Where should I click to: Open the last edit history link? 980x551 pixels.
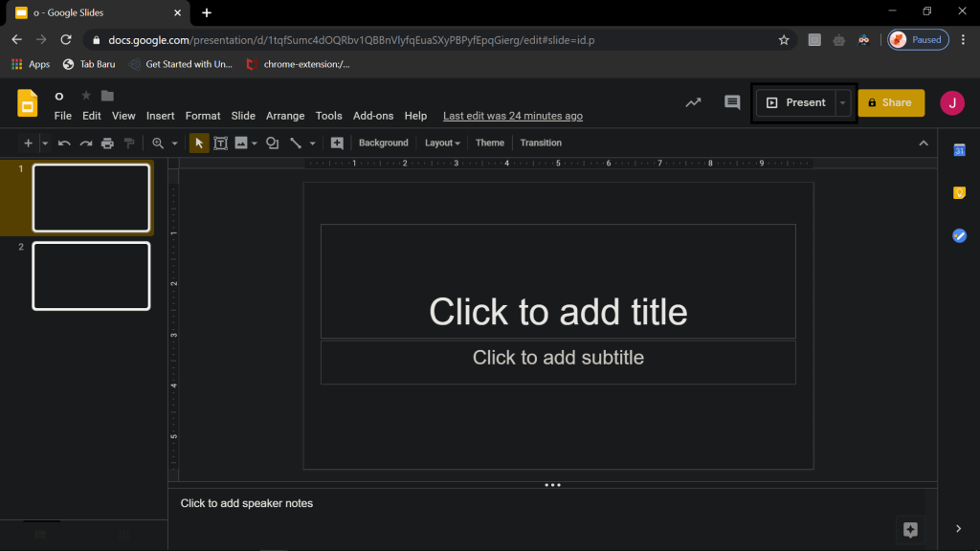pyautogui.click(x=512, y=116)
